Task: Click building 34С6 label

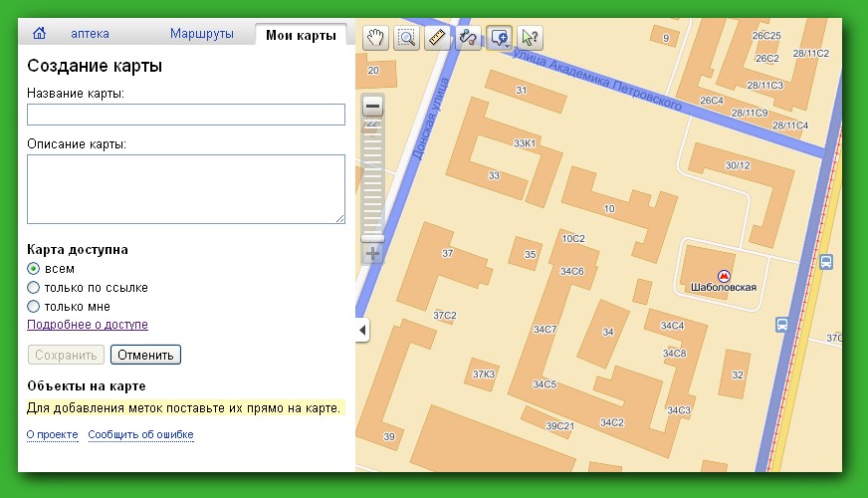Action: [x=571, y=272]
